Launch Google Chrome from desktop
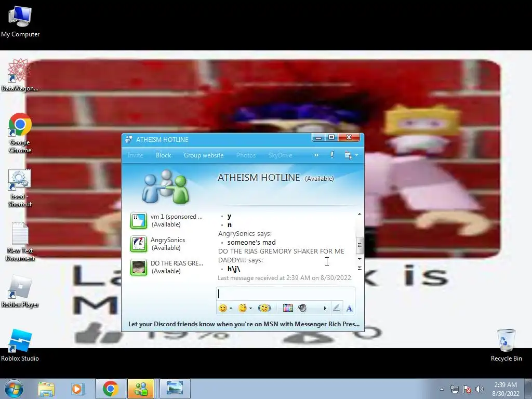The width and height of the screenshot is (532, 399). [20, 133]
